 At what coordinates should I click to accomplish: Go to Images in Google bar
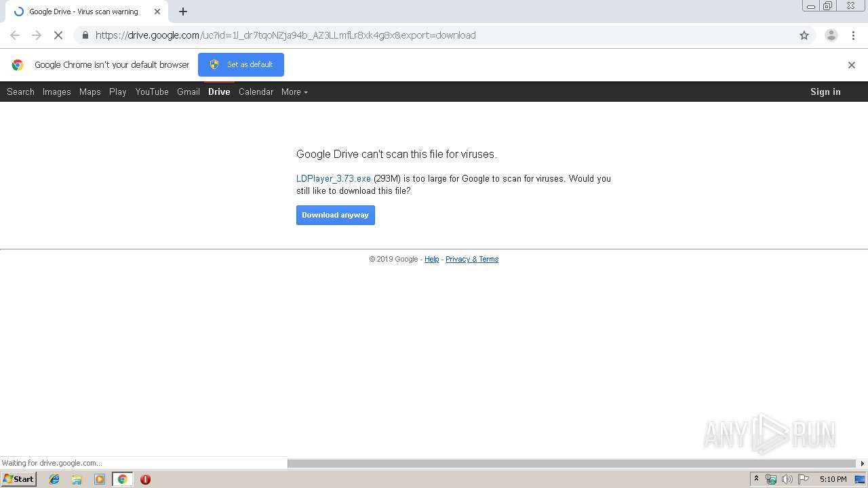[x=57, y=91]
